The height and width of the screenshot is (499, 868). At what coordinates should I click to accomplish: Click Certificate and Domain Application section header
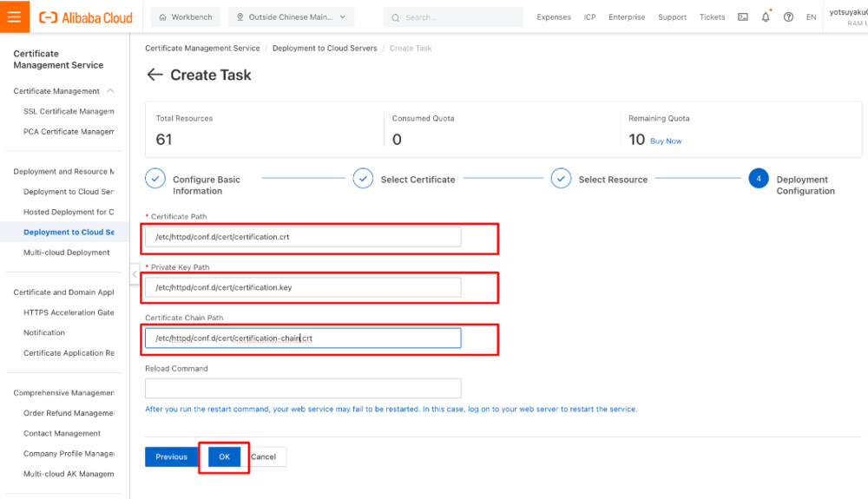(x=63, y=292)
